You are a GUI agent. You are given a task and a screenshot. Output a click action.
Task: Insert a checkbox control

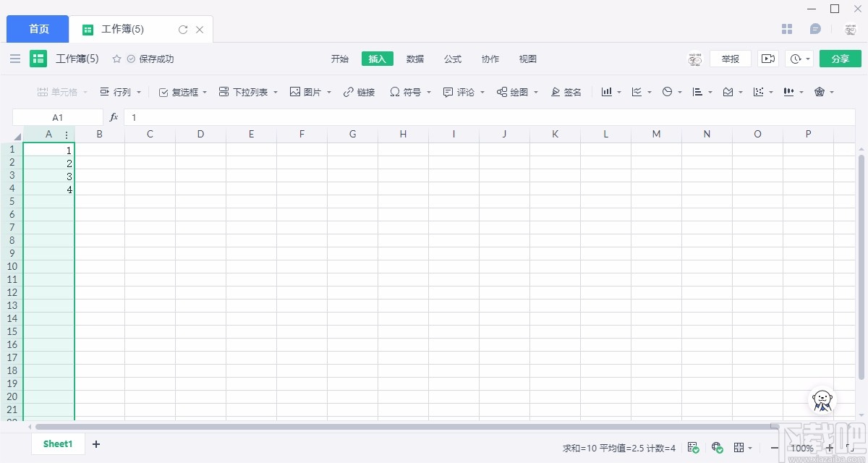(181, 92)
